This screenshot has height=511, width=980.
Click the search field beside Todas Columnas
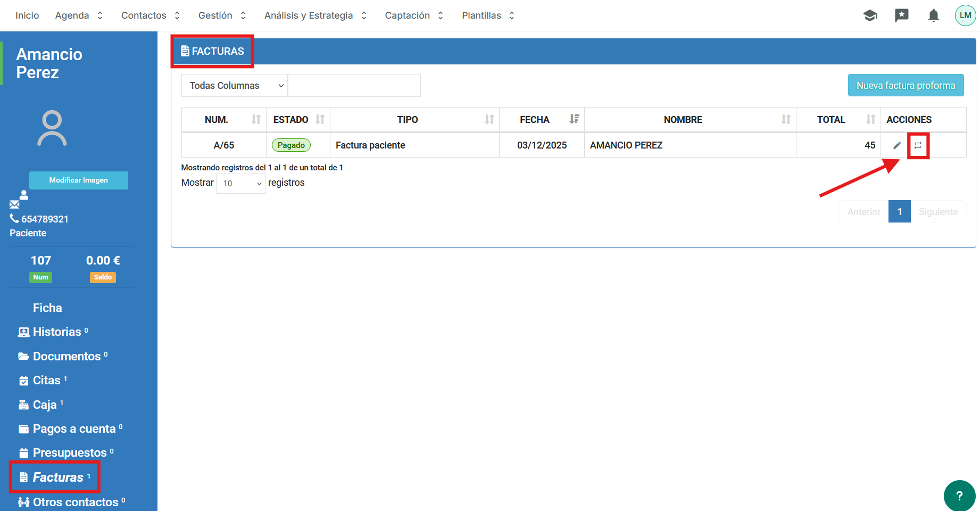(354, 86)
